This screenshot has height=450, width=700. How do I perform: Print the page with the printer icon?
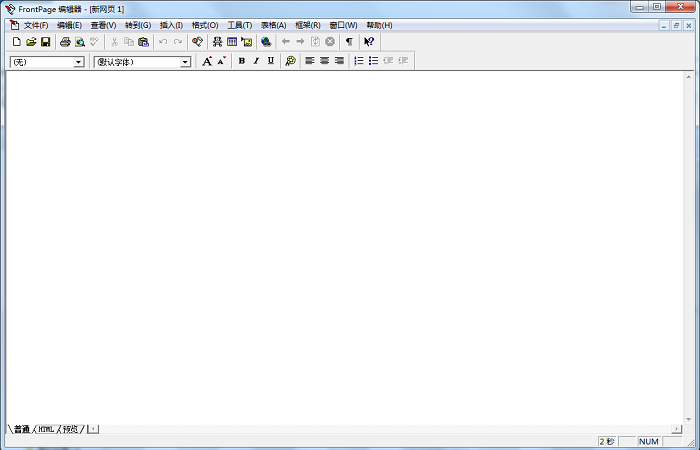point(65,42)
